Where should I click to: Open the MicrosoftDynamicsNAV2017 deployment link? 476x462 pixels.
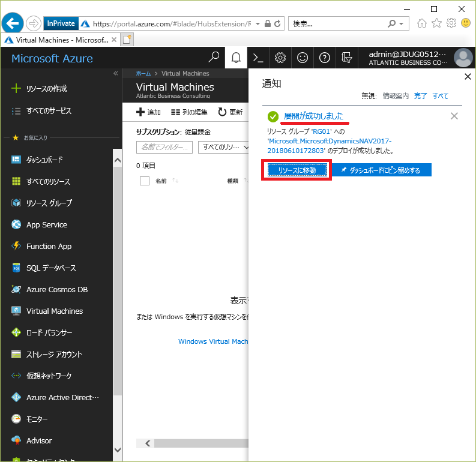click(330, 146)
